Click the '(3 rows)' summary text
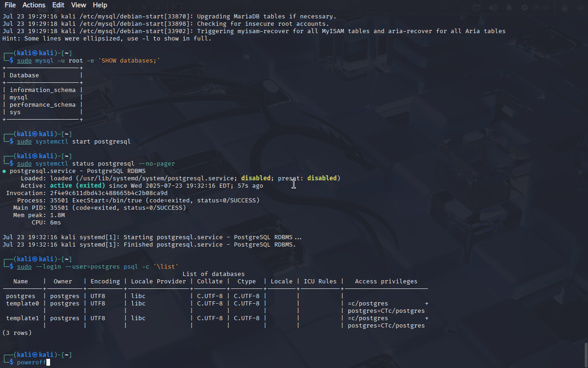Screen dimensions: 588x368 [17, 333]
